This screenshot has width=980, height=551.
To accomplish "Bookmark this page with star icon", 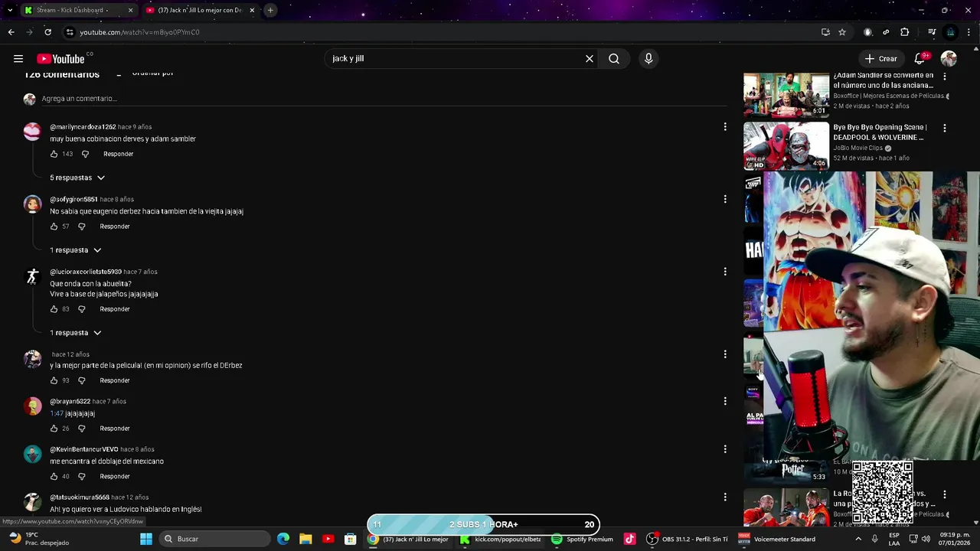I will tap(842, 32).
